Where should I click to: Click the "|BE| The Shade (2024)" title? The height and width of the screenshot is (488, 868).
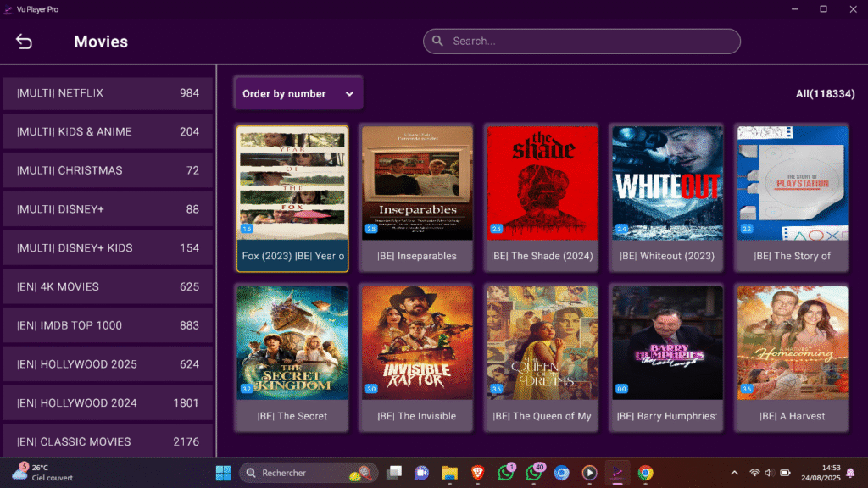(x=542, y=256)
